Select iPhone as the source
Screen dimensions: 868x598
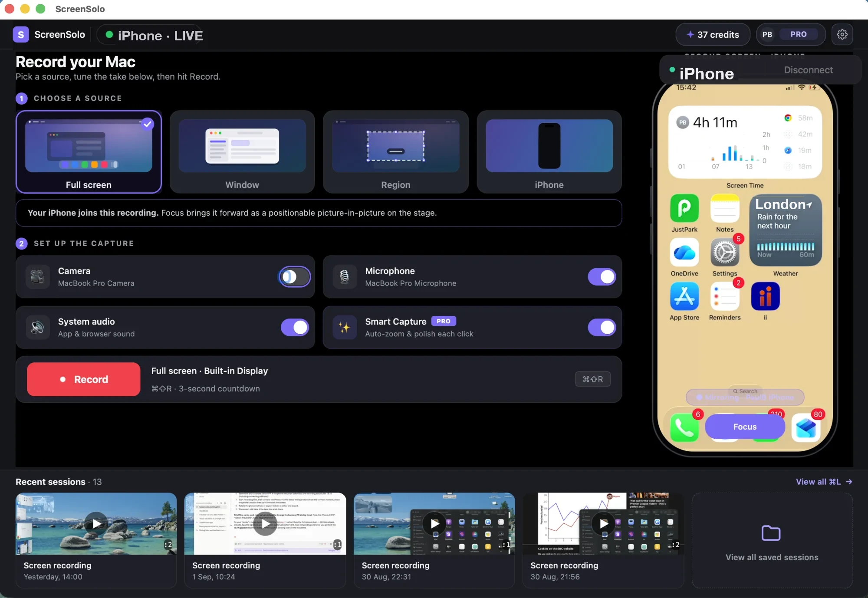click(549, 152)
